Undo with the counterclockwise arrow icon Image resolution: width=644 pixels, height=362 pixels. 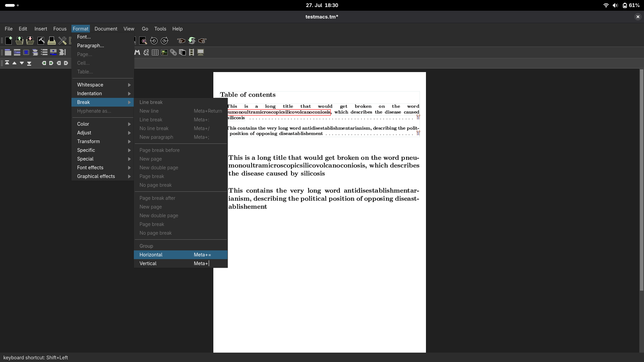pos(154,41)
